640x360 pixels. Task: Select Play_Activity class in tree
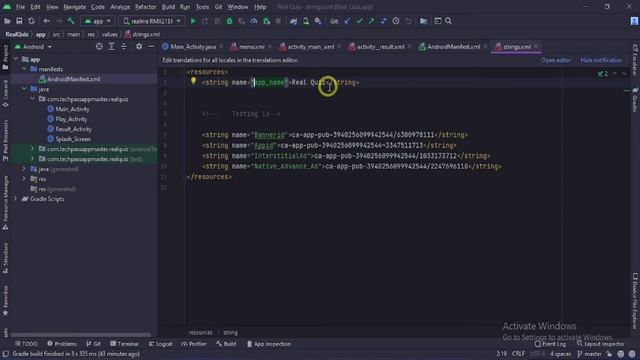71,119
